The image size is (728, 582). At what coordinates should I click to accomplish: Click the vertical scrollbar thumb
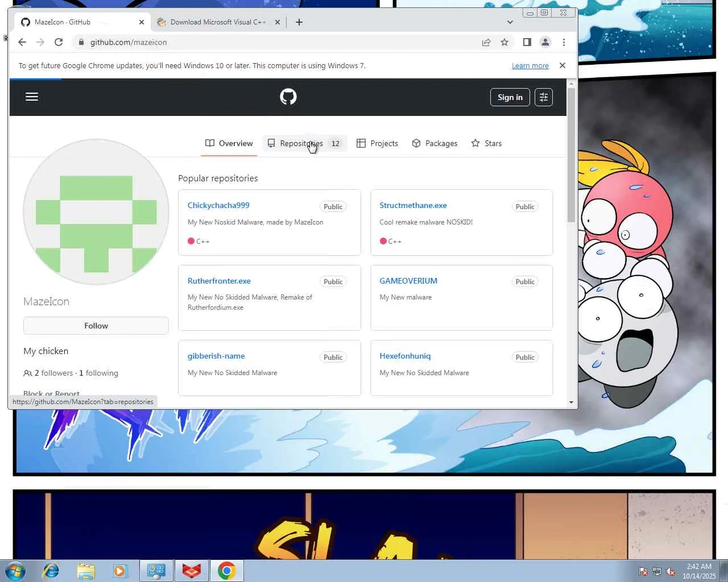tap(572, 155)
